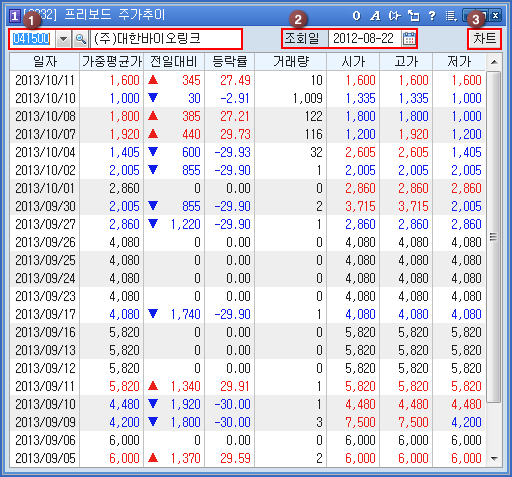
Task: Select the 2013/10/08 date cell
Action: (45, 116)
